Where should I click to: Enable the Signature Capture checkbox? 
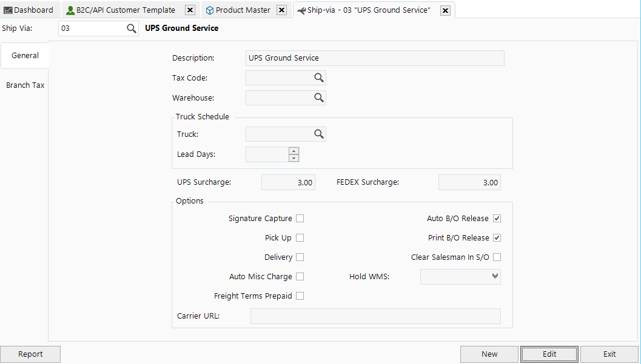(x=300, y=218)
